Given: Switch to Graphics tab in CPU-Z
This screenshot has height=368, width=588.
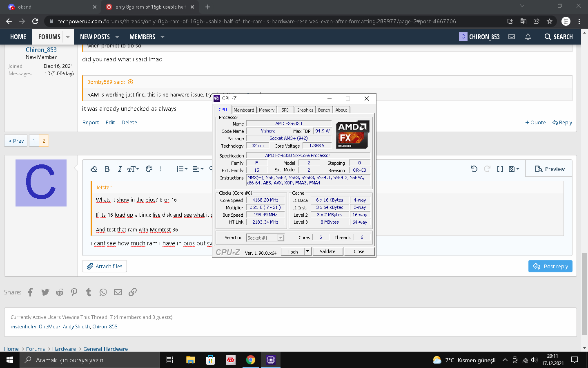Looking at the screenshot, I should [x=305, y=110].
